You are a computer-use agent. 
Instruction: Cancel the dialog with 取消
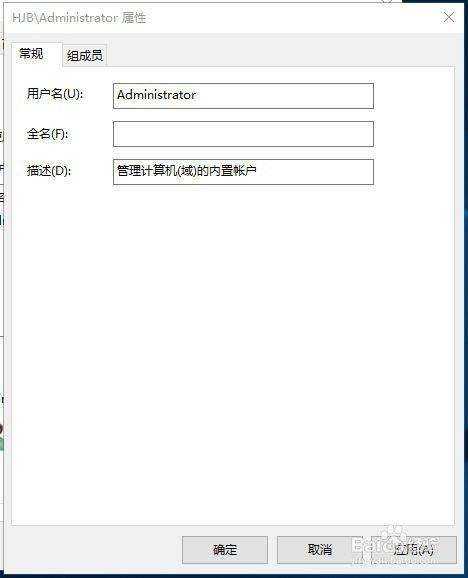pyautogui.click(x=320, y=550)
